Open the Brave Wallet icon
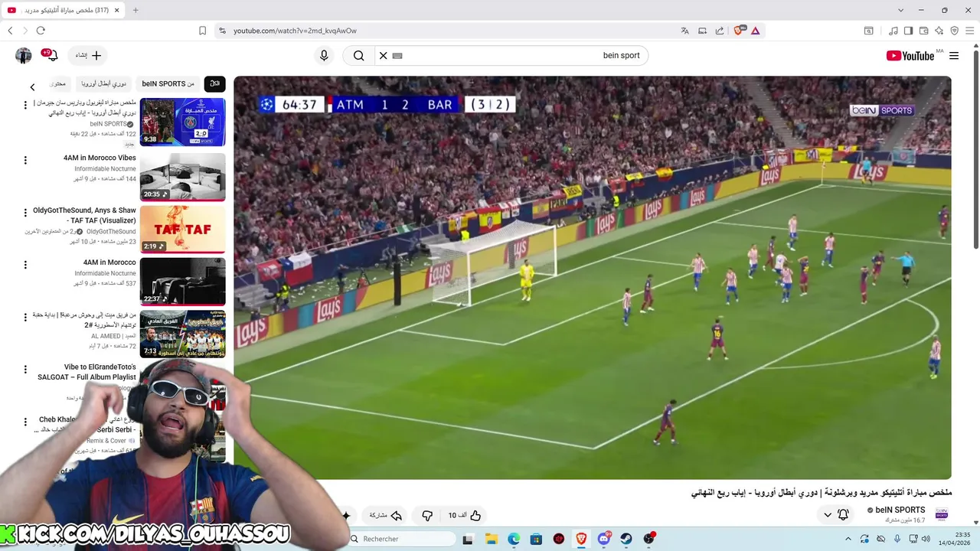Screen dimensions: 980x551 tap(924, 31)
